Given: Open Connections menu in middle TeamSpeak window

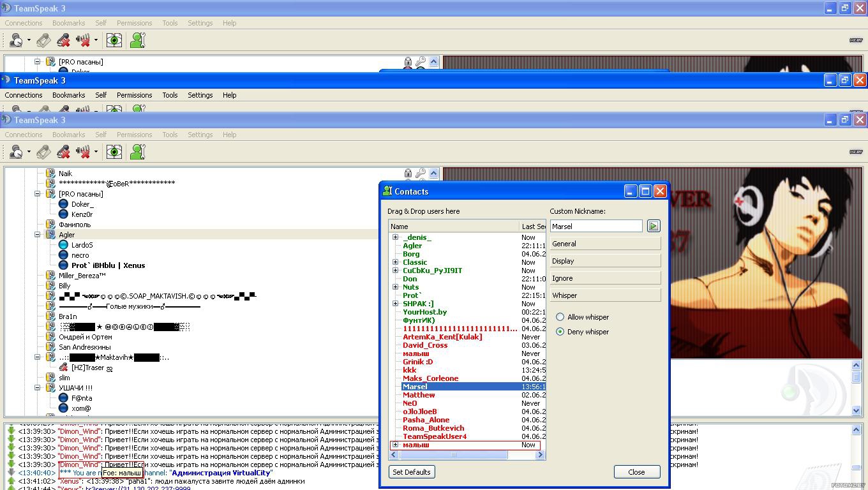Looking at the screenshot, I should click(24, 95).
